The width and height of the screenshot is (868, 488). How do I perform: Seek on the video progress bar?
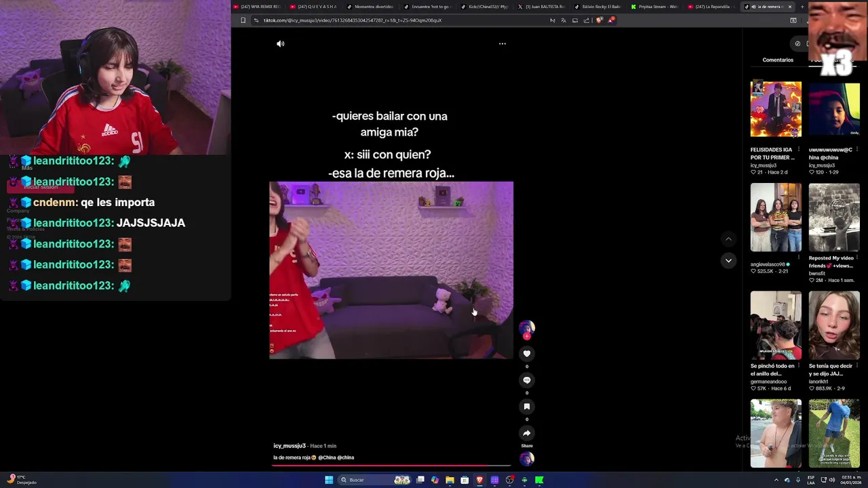pos(391,466)
